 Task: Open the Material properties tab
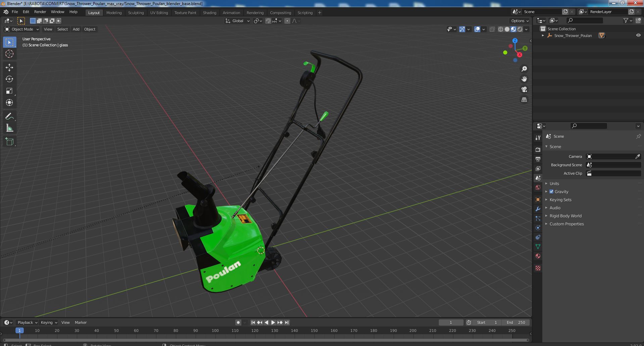pos(538,256)
